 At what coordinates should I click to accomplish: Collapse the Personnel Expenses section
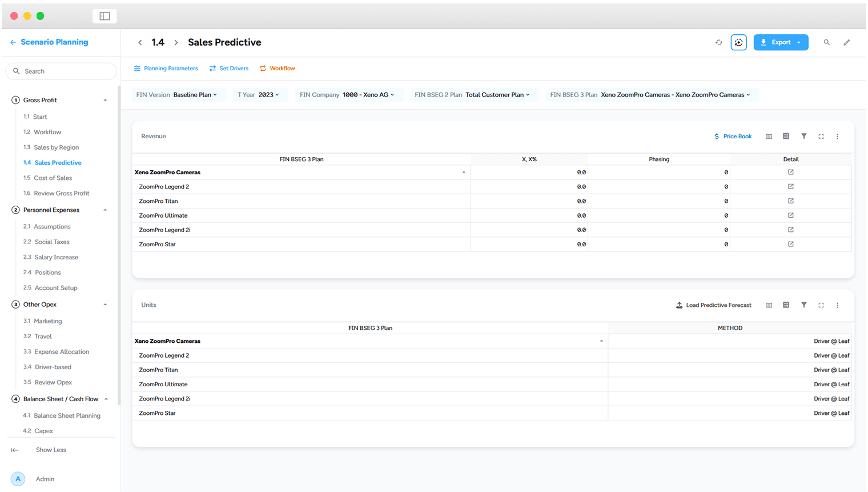click(105, 210)
